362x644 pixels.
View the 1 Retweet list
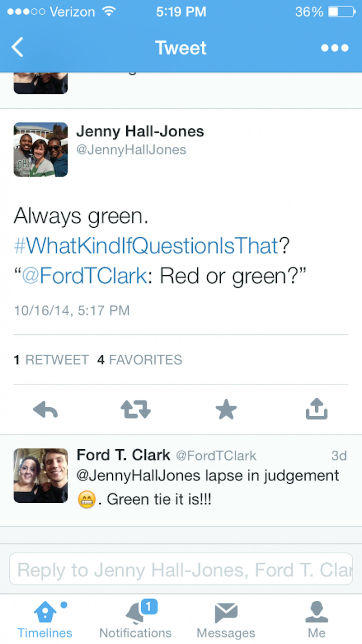[x=51, y=360]
